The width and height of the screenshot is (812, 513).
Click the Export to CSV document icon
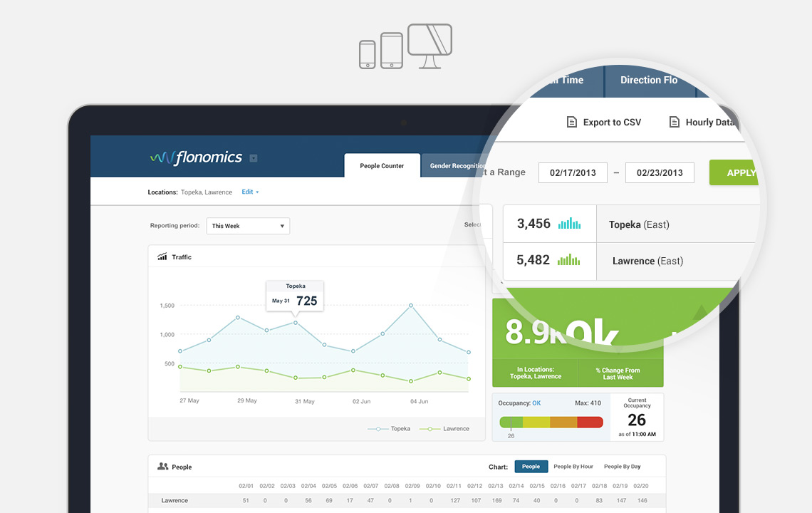[571, 122]
